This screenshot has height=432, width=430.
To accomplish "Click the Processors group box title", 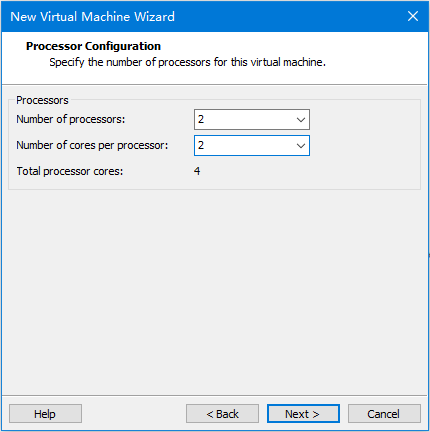I will (42, 100).
